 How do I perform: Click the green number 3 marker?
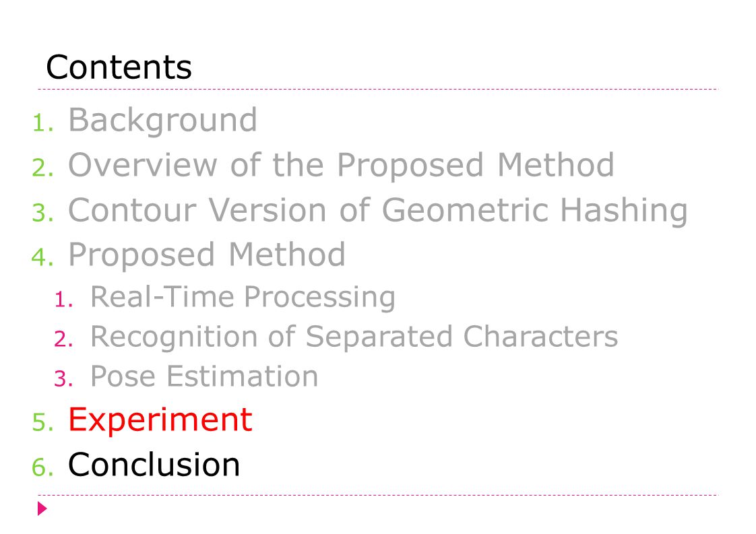(43, 213)
